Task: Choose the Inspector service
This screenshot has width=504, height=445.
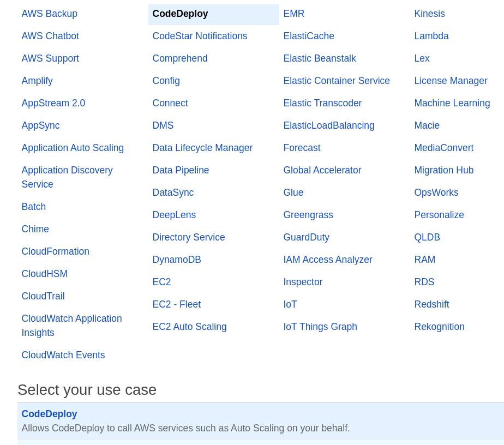Action: (x=303, y=282)
